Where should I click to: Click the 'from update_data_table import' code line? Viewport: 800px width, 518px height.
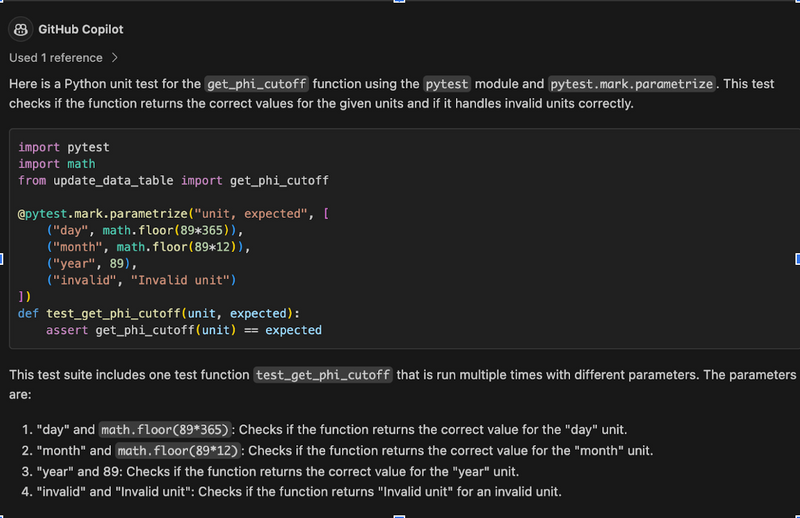click(x=173, y=180)
